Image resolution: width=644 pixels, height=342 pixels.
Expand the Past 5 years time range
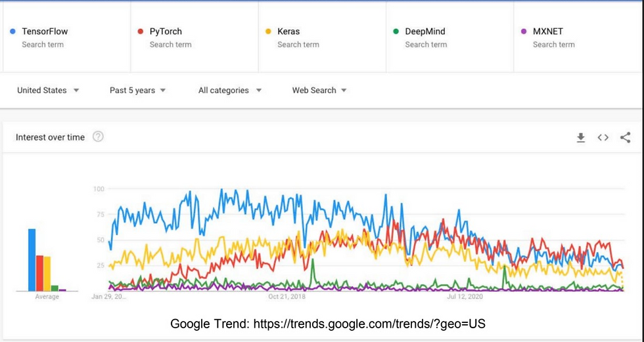137,90
